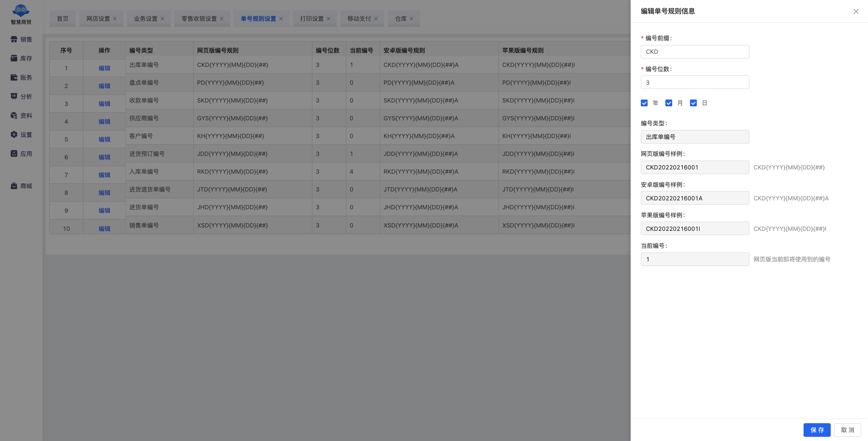Viewport: 868px width, 441px height.
Task: Switch to the 网店设置 tab
Action: pyautogui.click(x=98, y=19)
